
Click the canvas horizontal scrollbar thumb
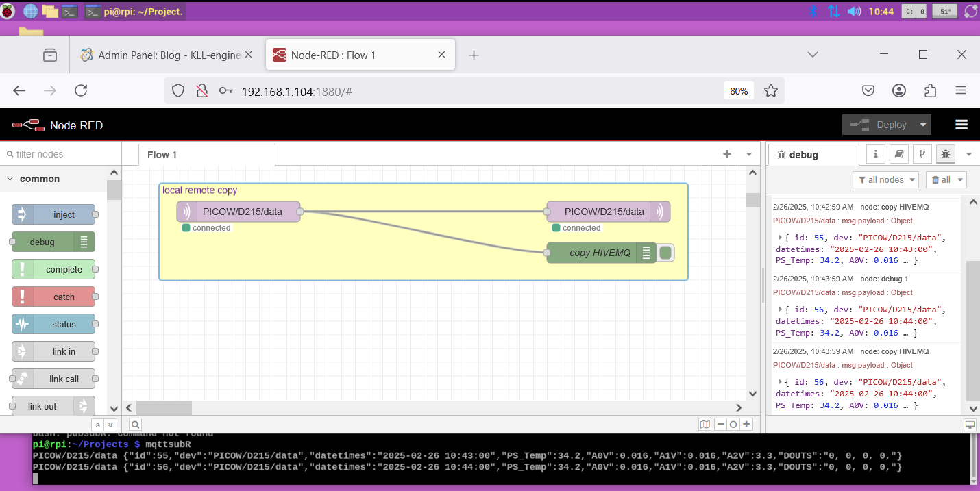pyautogui.click(x=164, y=407)
